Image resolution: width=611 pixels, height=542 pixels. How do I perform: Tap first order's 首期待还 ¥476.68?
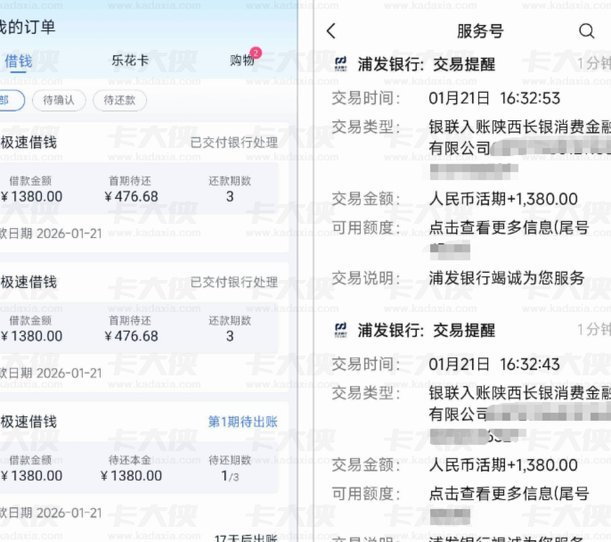131,196
